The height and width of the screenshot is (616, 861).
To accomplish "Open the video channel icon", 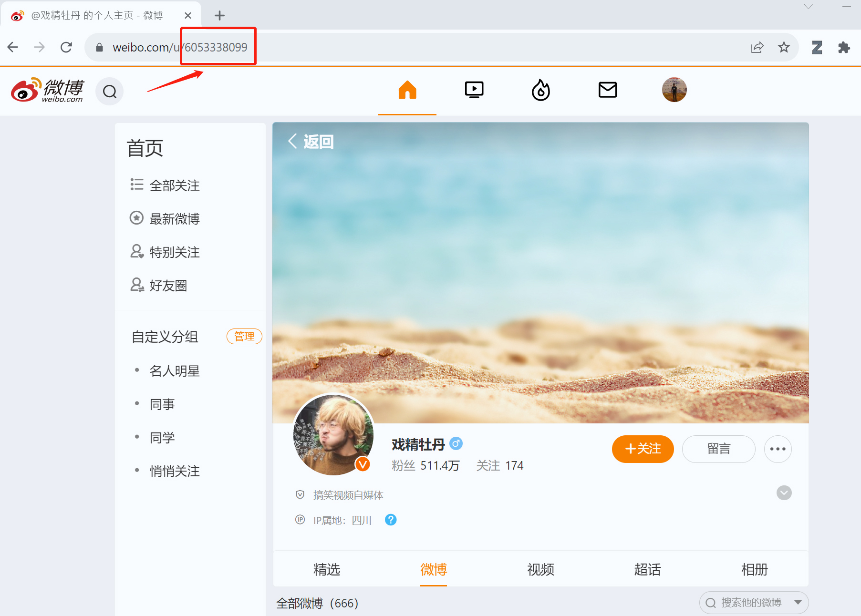I will point(474,90).
